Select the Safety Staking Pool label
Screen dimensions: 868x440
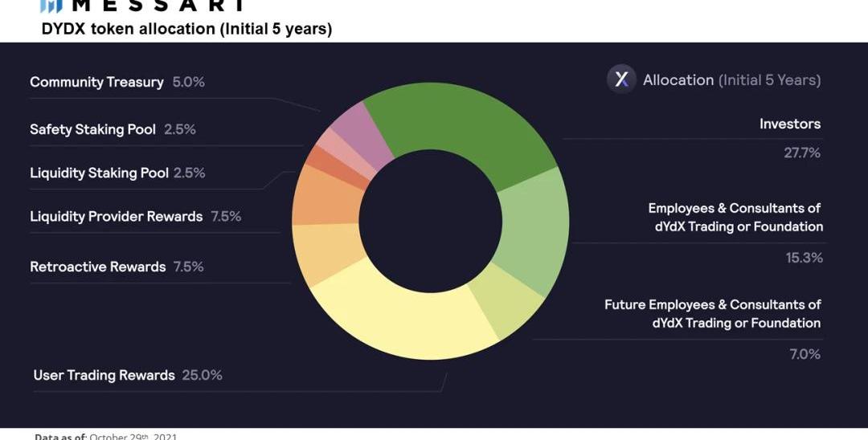(113, 129)
